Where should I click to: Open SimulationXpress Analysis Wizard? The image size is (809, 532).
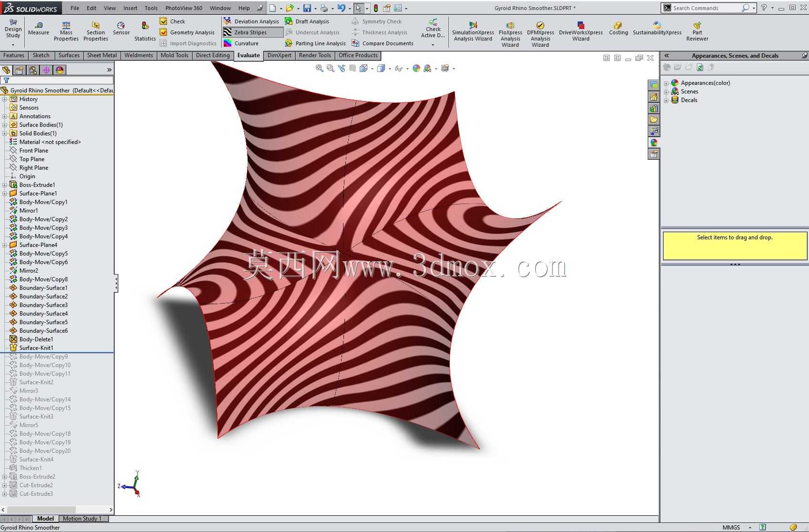point(473,31)
